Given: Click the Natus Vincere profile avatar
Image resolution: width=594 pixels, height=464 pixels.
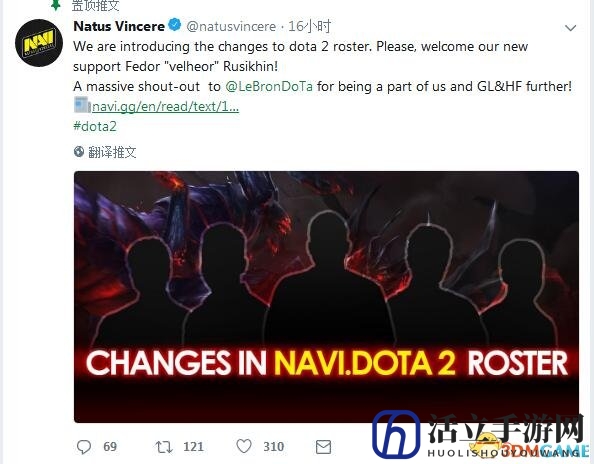Looking at the screenshot, I should [x=39, y=43].
